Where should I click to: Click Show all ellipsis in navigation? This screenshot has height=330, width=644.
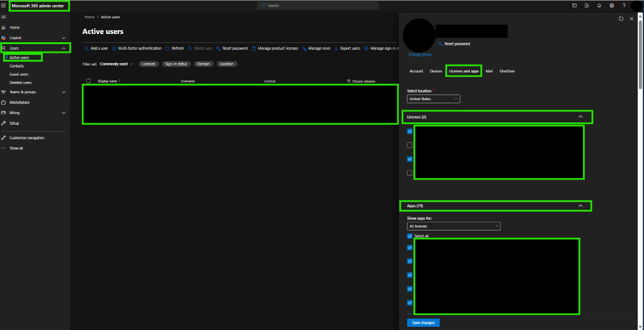pos(16,148)
